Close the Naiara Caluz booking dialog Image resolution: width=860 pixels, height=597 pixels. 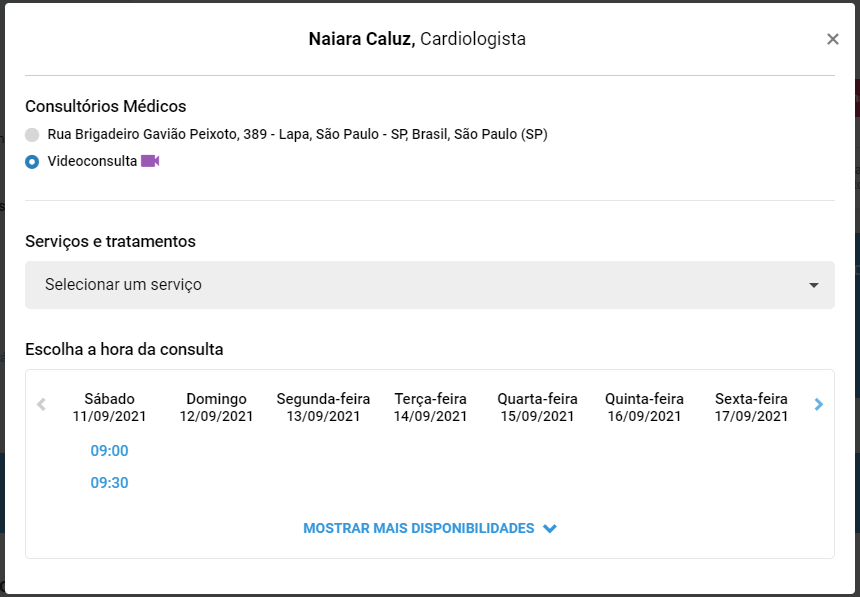click(833, 39)
